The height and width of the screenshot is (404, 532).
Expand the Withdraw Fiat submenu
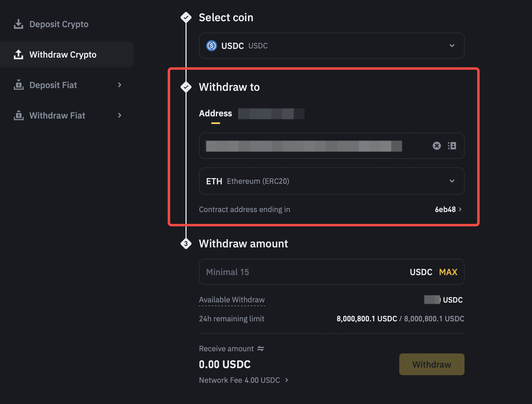tap(120, 115)
